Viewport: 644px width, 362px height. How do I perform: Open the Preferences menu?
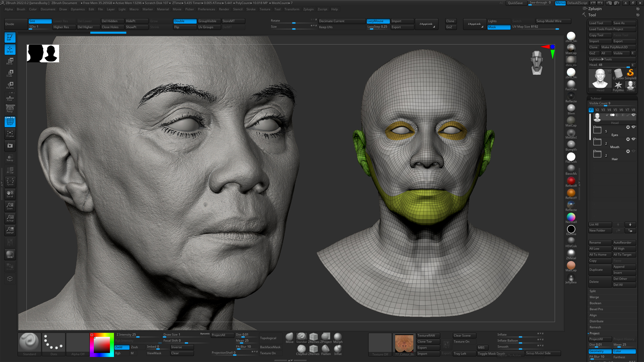pyautogui.click(x=206, y=9)
